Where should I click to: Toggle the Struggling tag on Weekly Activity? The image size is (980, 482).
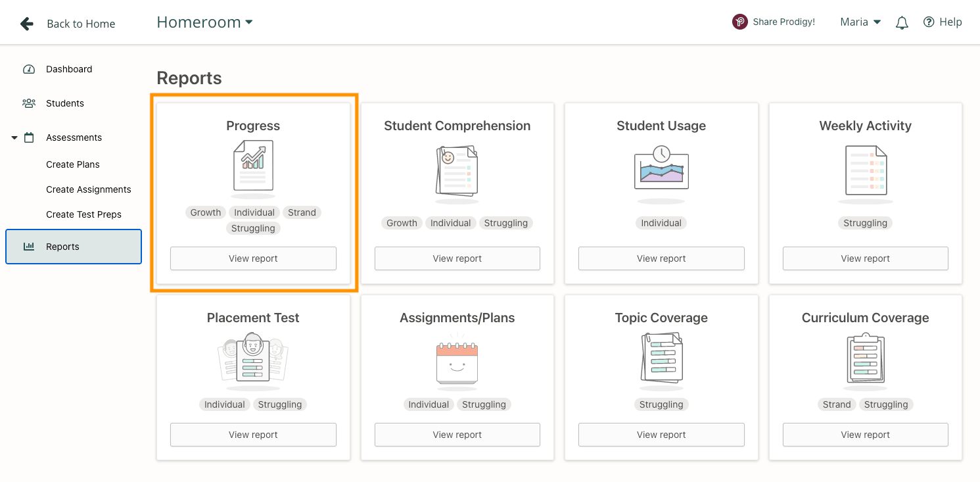(865, 223)
